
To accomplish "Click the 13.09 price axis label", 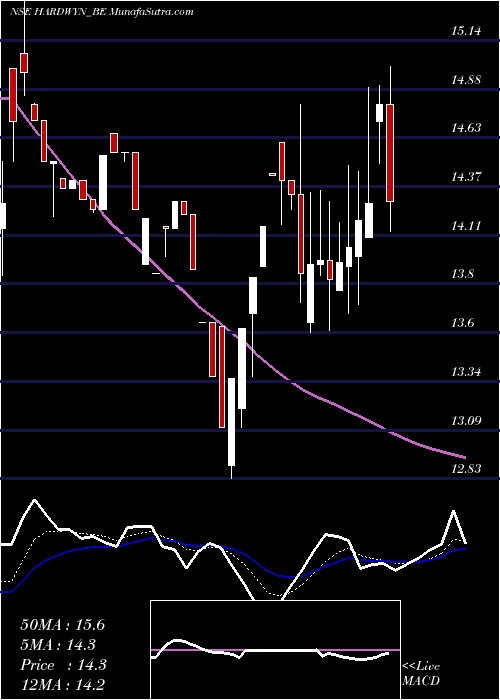I will [466, 421].
